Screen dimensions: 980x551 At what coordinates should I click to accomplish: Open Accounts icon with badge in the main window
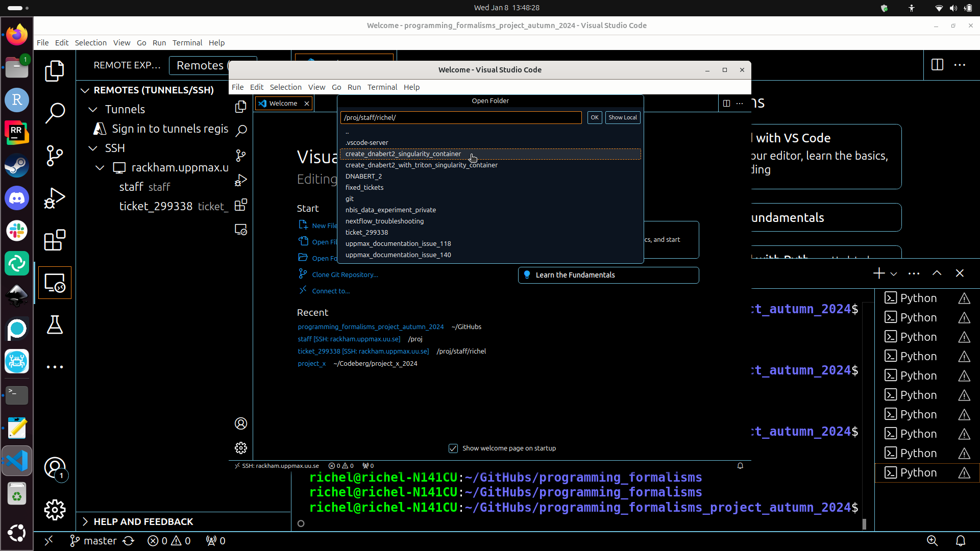click(56, 468)
